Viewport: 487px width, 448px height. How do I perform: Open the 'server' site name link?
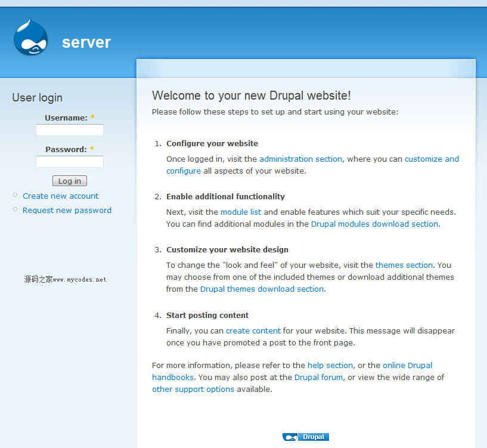click(86, 42)
